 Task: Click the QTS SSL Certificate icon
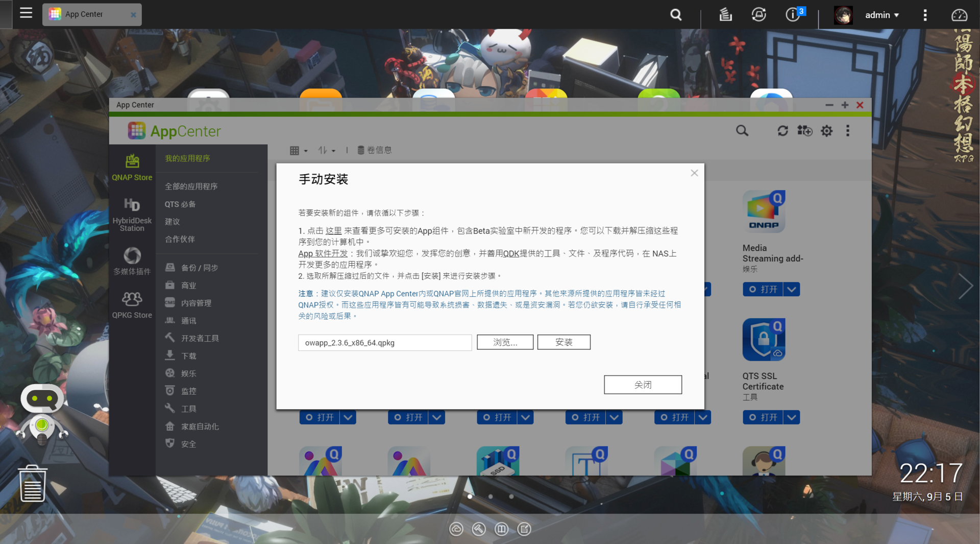(x=764, y=340)
